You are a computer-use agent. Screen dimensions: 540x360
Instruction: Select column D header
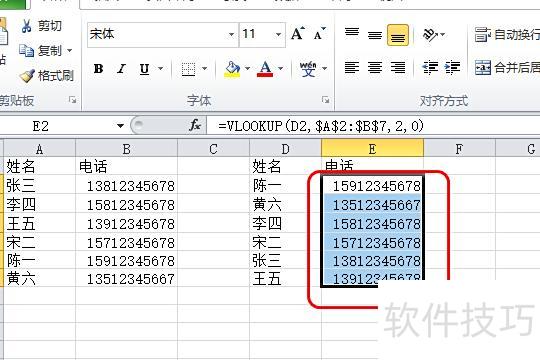coord(285,149)
